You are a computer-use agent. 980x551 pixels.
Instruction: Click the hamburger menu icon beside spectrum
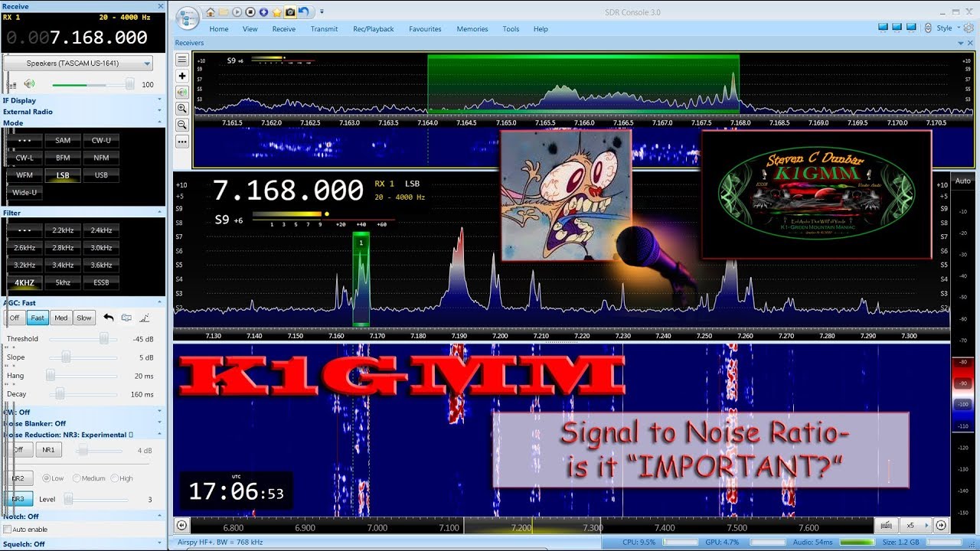(x=182, y=60)
